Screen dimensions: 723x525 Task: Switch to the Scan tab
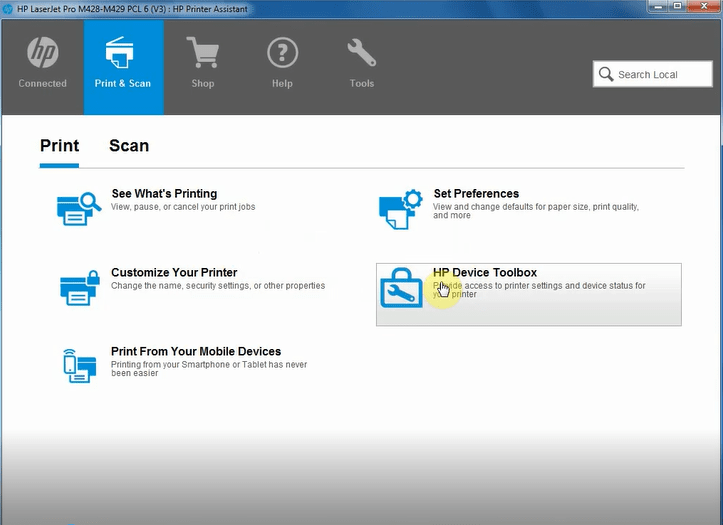click(129, 146)
